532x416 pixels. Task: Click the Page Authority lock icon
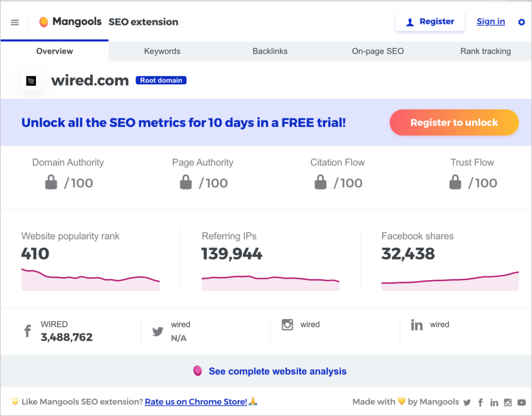[186, 182]
